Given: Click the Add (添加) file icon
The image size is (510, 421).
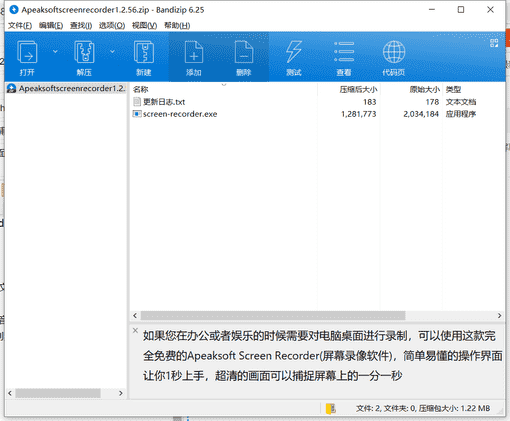Looking at the screenshot, I should (x=194, y=52).
